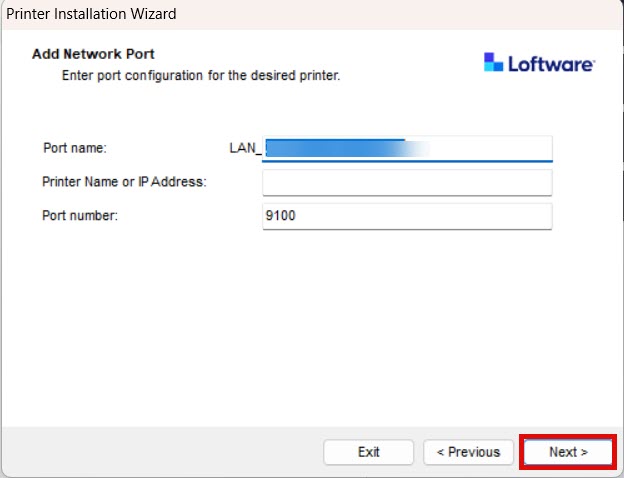
Task: Click the Port number field showing 9100
Action: tap(407, 216)
